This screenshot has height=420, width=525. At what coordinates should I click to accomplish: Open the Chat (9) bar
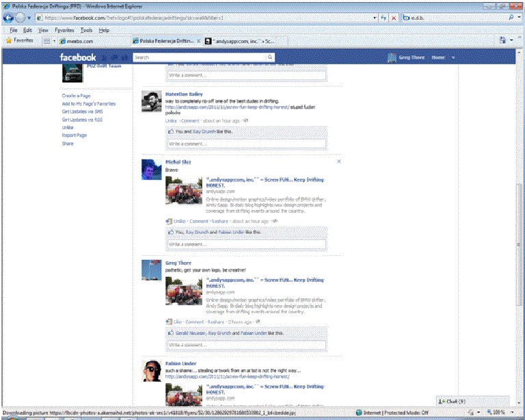pos(473,402)
